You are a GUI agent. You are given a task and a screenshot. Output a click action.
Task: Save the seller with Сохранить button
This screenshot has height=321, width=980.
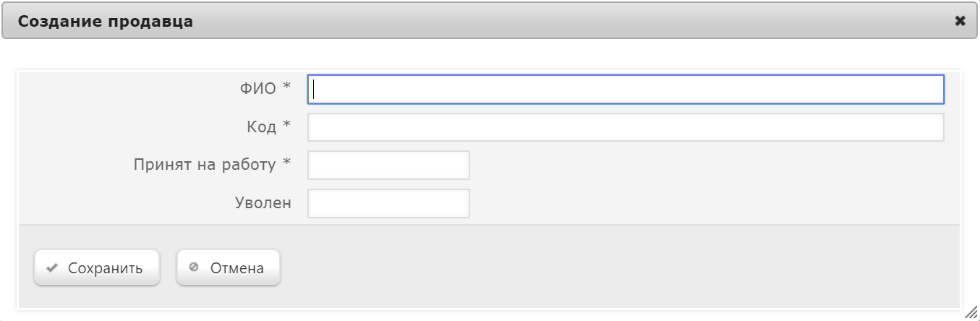click(97, 268)
